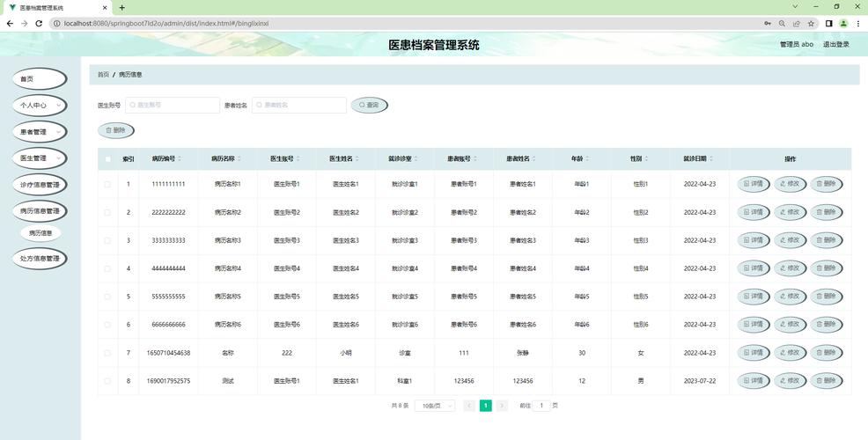Viewport: 868px width, 440px height.
Task: Click the 退出登录 link
Action: pos(836,44)
